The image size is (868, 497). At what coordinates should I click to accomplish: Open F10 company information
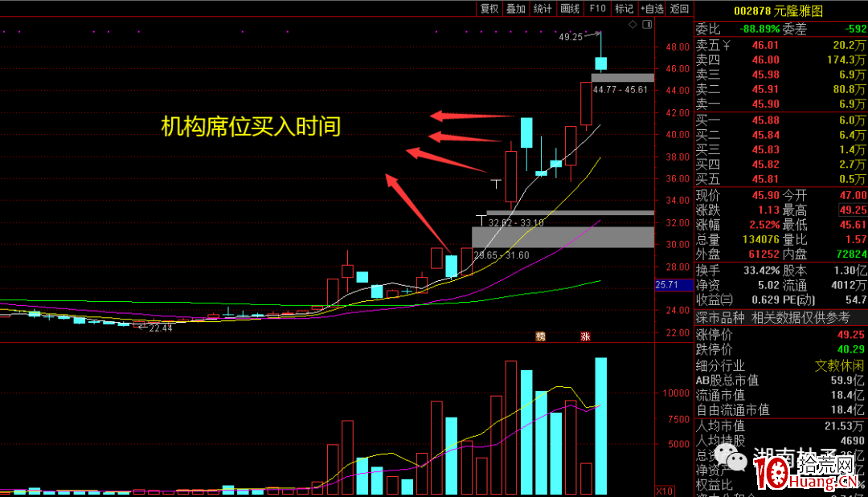(x=597, y=8)
